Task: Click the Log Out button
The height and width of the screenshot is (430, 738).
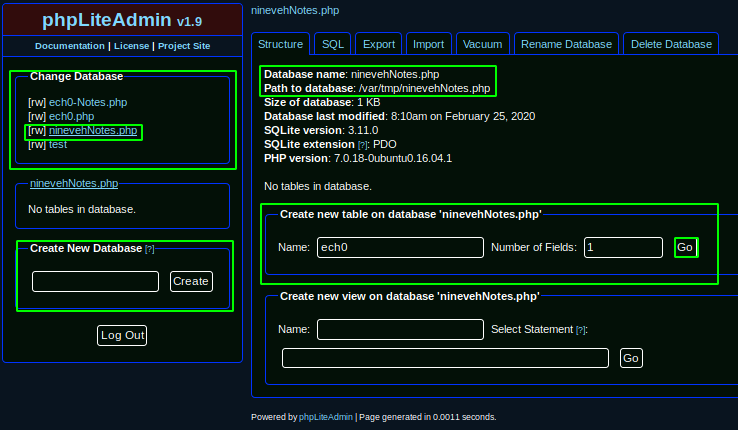Action: coord(122,335)
